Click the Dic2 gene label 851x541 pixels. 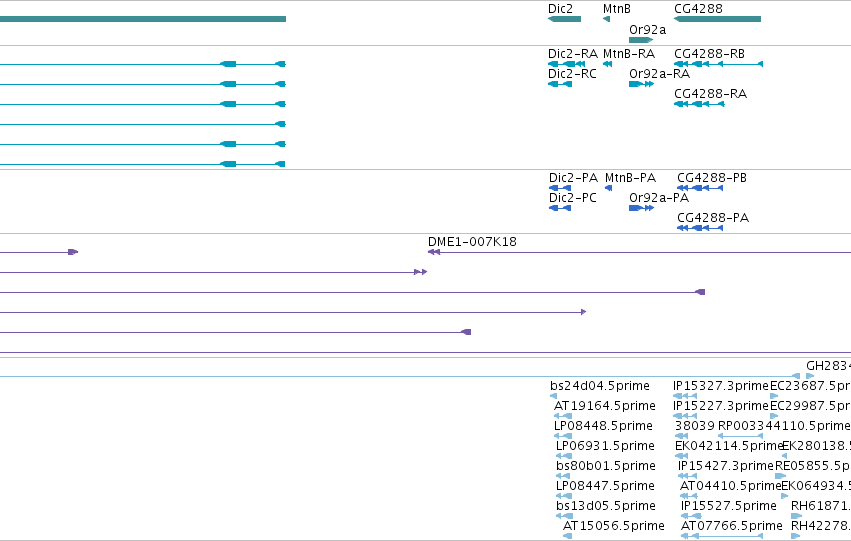point(560,9)
